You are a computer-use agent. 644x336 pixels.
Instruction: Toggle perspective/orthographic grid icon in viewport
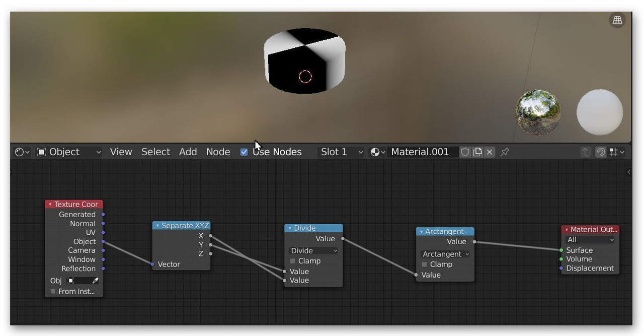[617, 20]
